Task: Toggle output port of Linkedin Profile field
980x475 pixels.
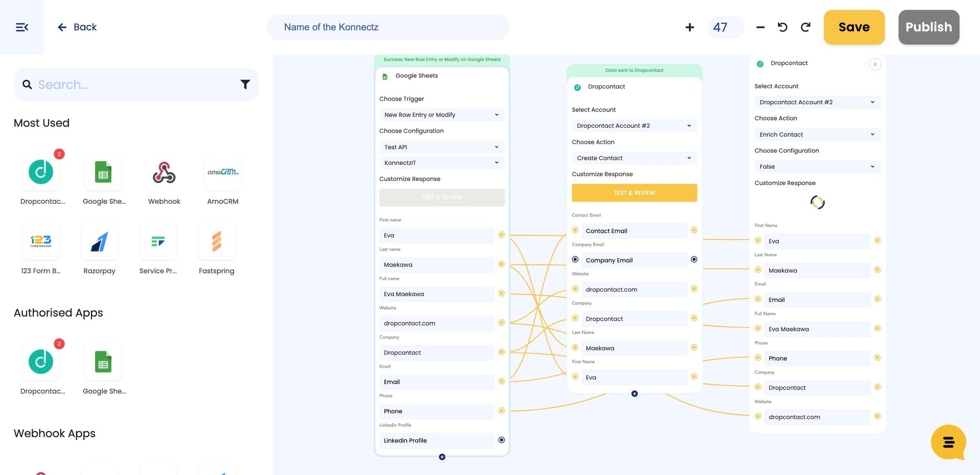Action: 502,440
